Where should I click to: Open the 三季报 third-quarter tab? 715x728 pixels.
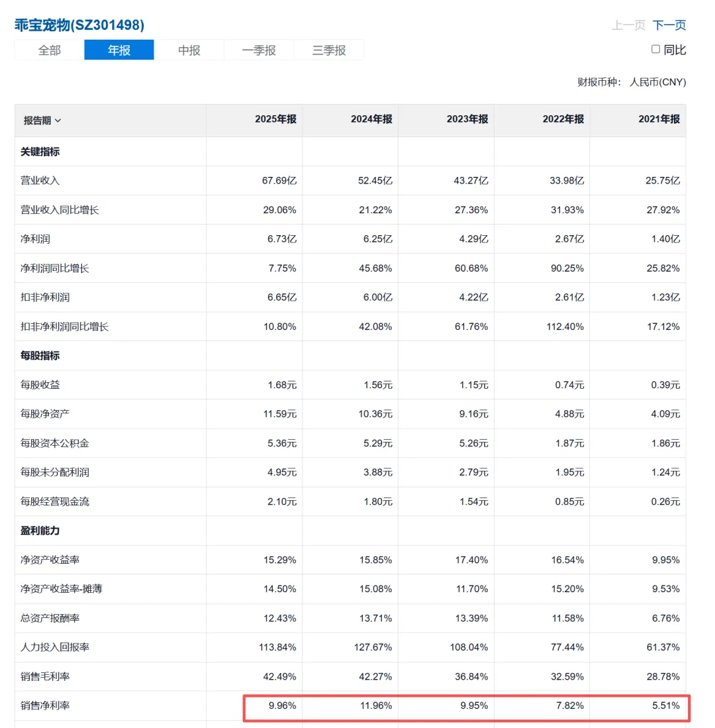coord(329,50)
